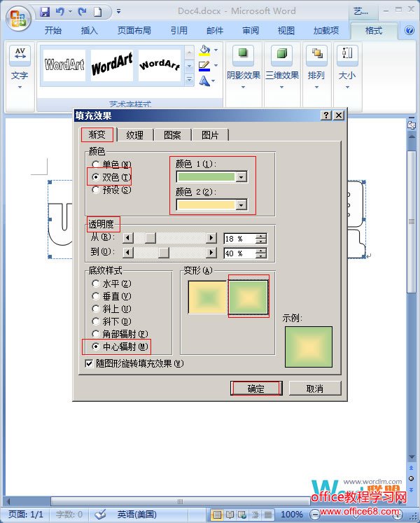Switch to full screen reading view
The width and height of the screenshot is (420, 523).
(x=230, y=515)
